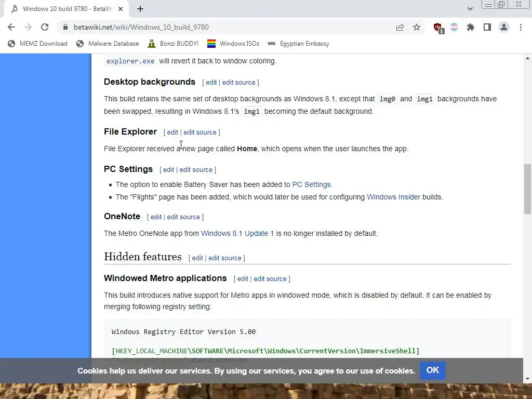Open the Egyptian Embassy bookmark
Viewport: 532px width, 399px height.
[x=298, y=44]
